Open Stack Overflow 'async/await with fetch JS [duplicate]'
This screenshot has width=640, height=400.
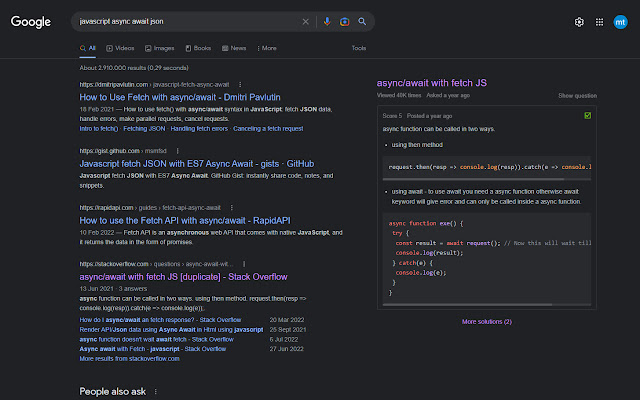(x=183, y=277)
